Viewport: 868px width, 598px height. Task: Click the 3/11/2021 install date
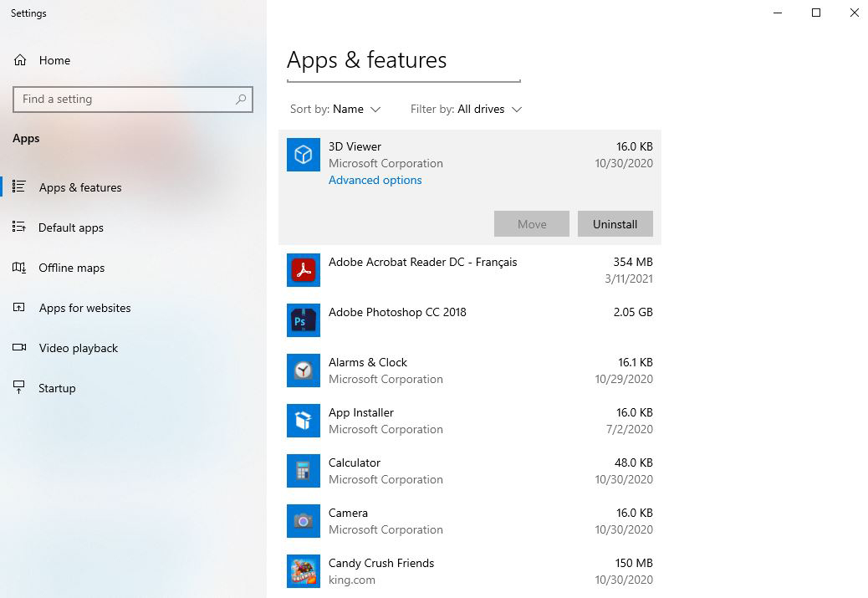point(629,279)
